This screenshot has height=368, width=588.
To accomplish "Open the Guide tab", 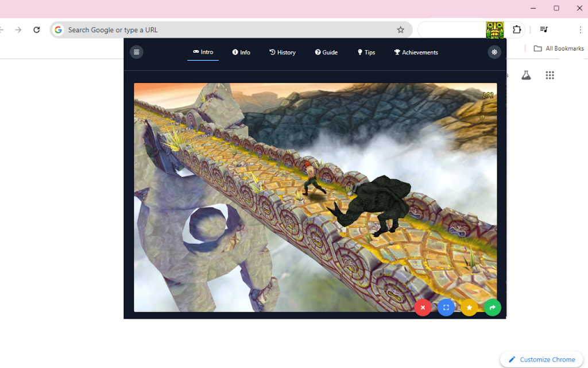I will 326,52.
